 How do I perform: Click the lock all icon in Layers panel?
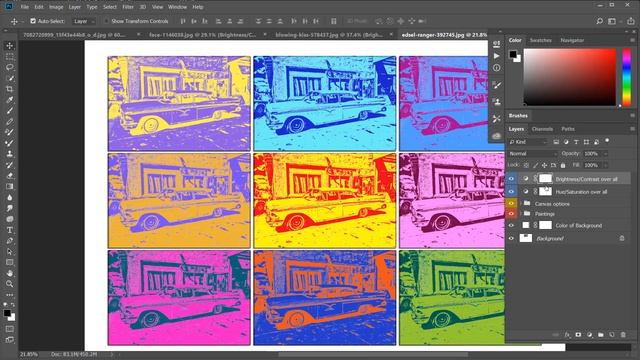563,165
